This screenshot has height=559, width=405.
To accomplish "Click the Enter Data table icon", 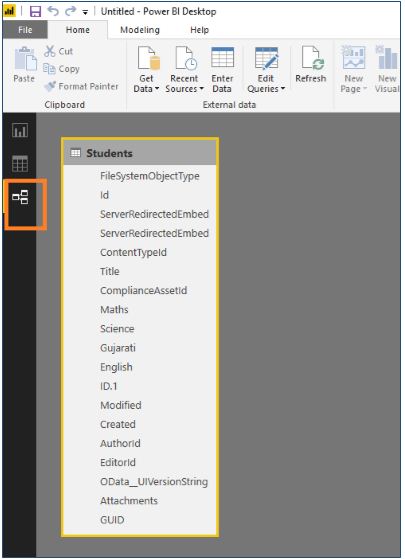I will pos(222,57).
